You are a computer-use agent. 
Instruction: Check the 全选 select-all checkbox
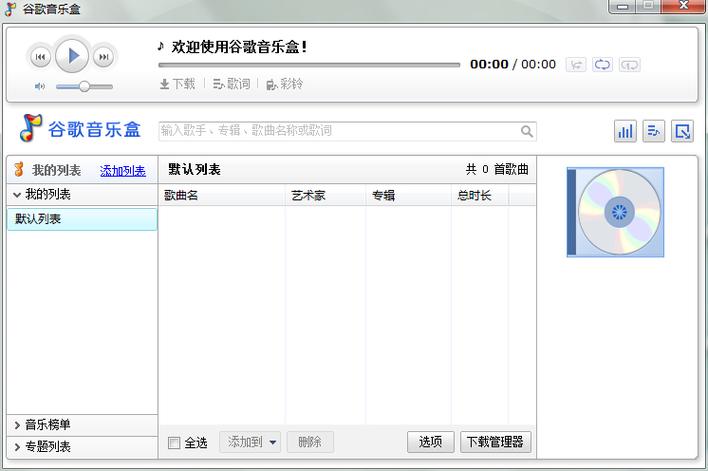tap(174, 443)
